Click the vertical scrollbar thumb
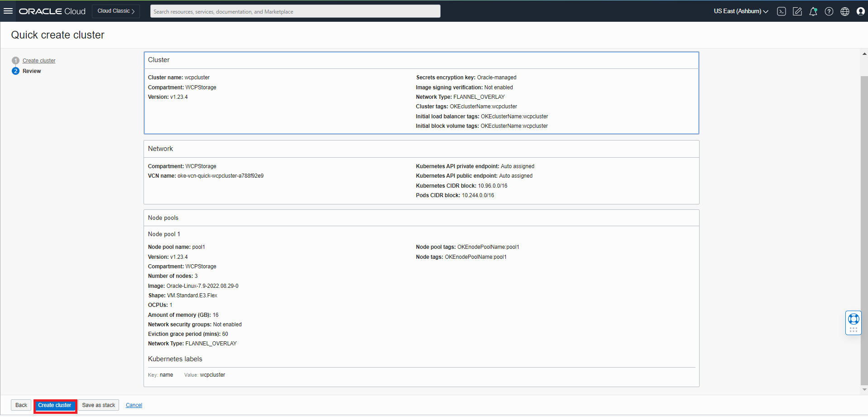This screenshot has height=417, width=868. coord(864,230)
